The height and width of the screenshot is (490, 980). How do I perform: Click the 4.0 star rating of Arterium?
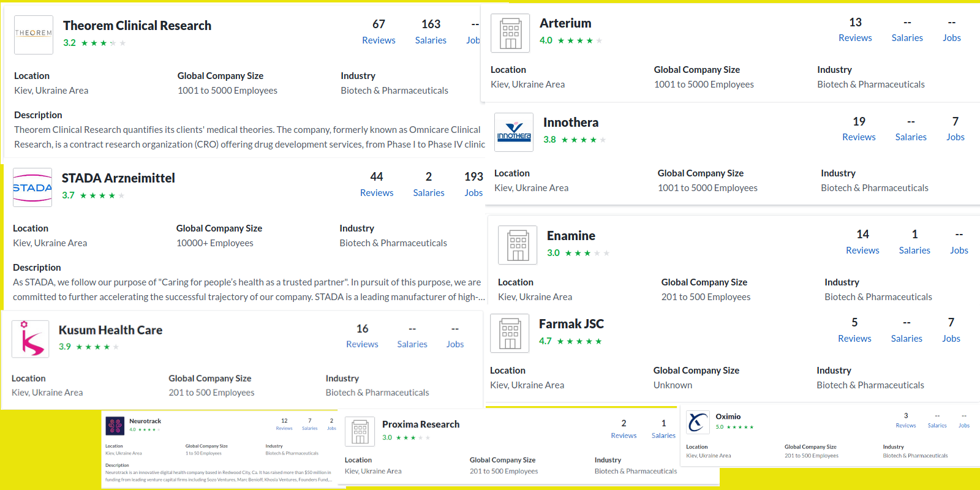point(571,40)
